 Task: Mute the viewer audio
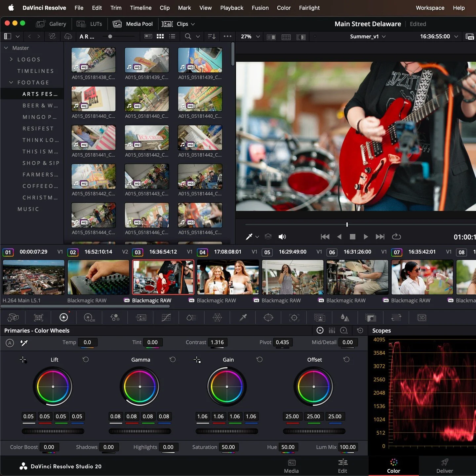point(282,237)
